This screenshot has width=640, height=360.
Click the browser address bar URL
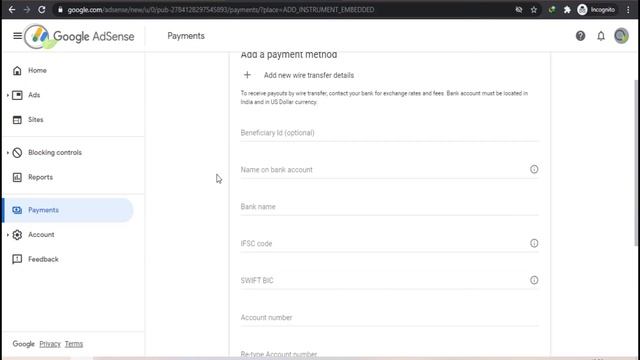[x=221, y=10]
